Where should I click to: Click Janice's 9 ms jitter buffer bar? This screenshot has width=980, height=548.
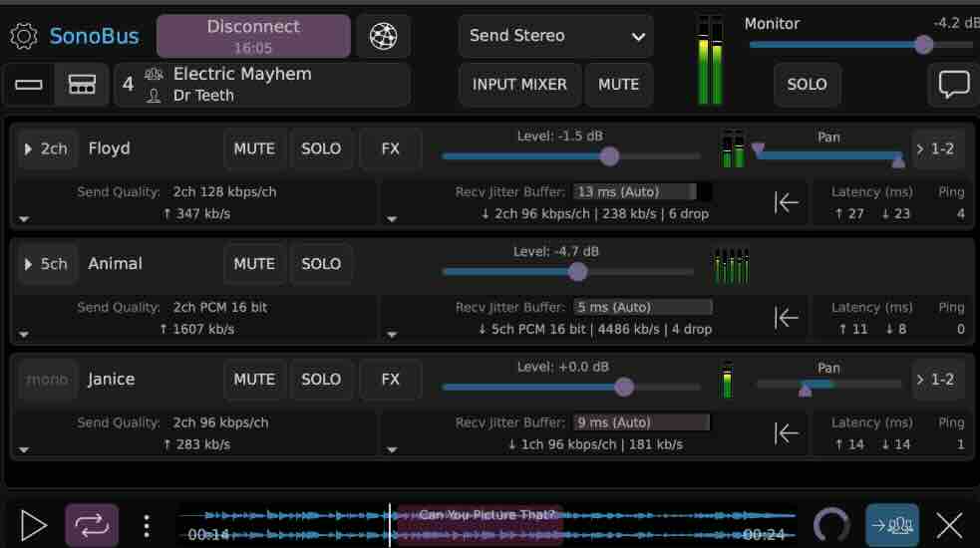pyautogui.click(x=641, y=422)
